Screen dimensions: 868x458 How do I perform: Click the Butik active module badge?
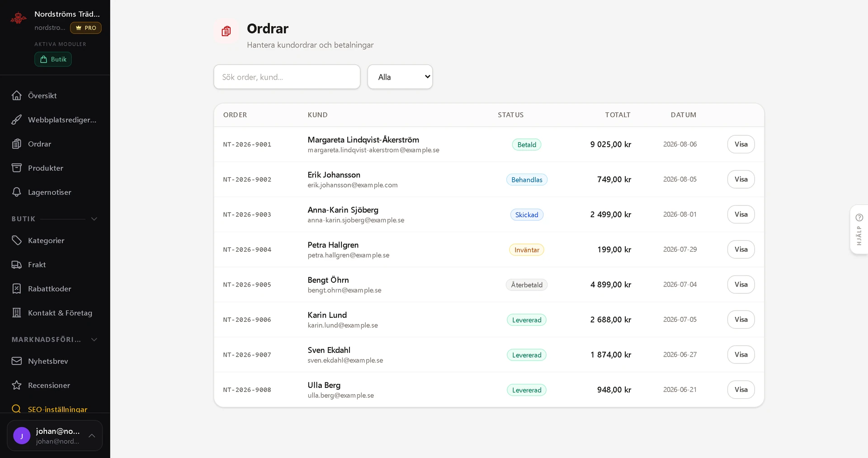tap(53, 59)
